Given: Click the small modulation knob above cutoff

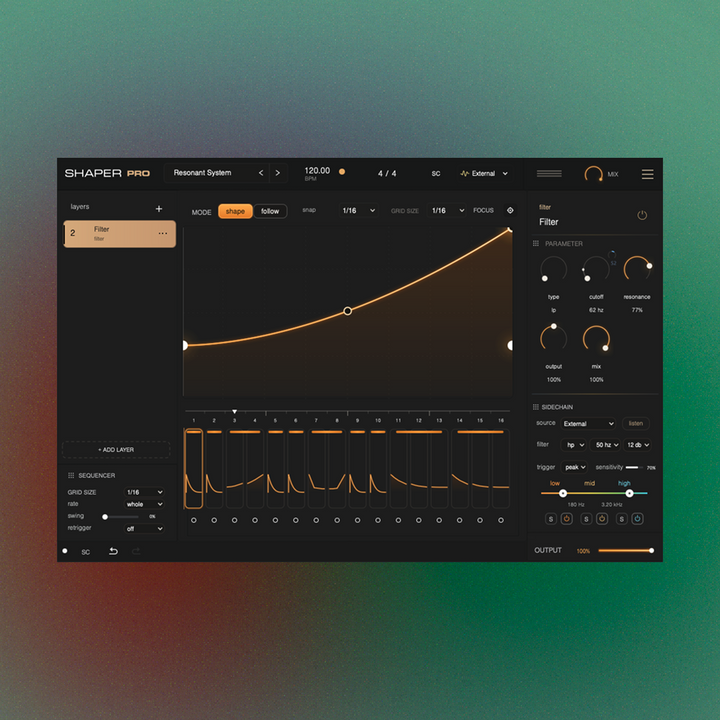Looking at the screenshot, I should click(612, 254).
